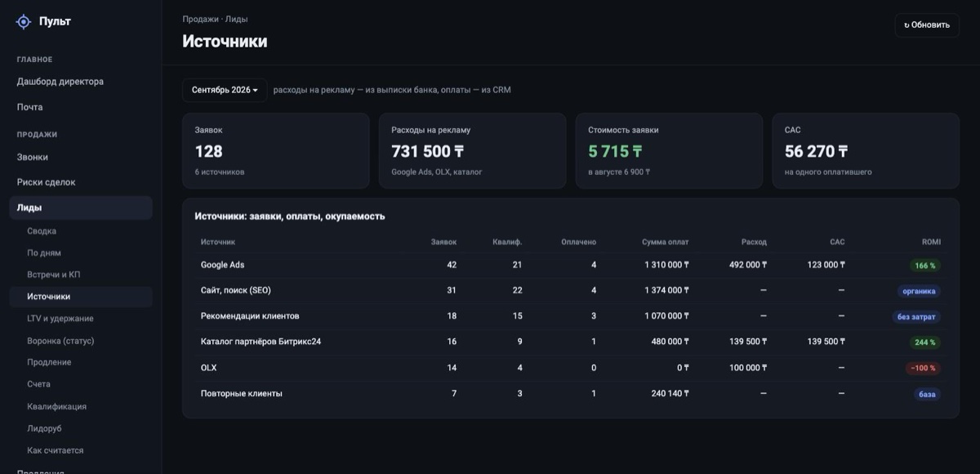The height and width of the screenshot is (474, 980).
Task: Open the Сентябрь 2026 period dropdown
Action: pyautogui.click(x=225, y=90)
